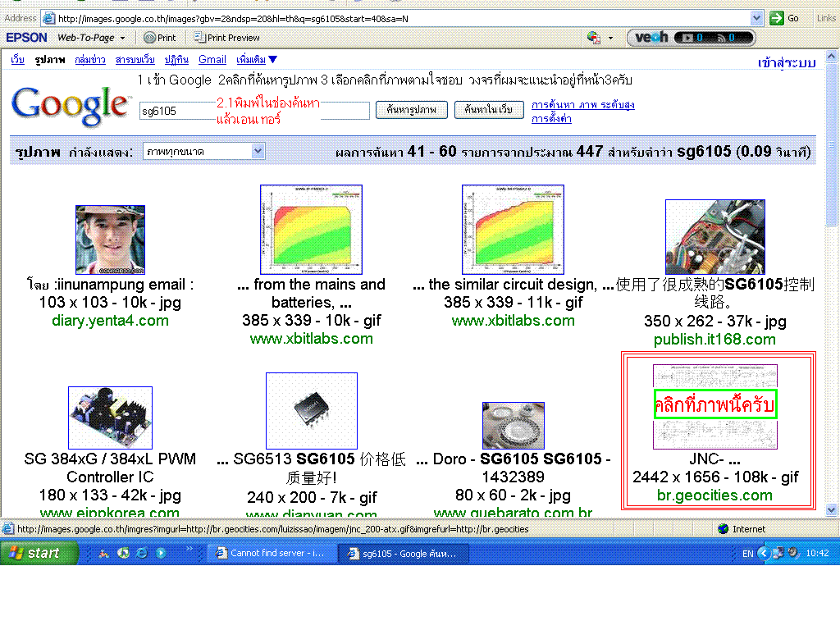The height and width of the screenshot is (630, 840).
Task: Click the ค้นหารูปภาพ (Search Images) button
Action: pyautogui.click(x=412, y=110)
